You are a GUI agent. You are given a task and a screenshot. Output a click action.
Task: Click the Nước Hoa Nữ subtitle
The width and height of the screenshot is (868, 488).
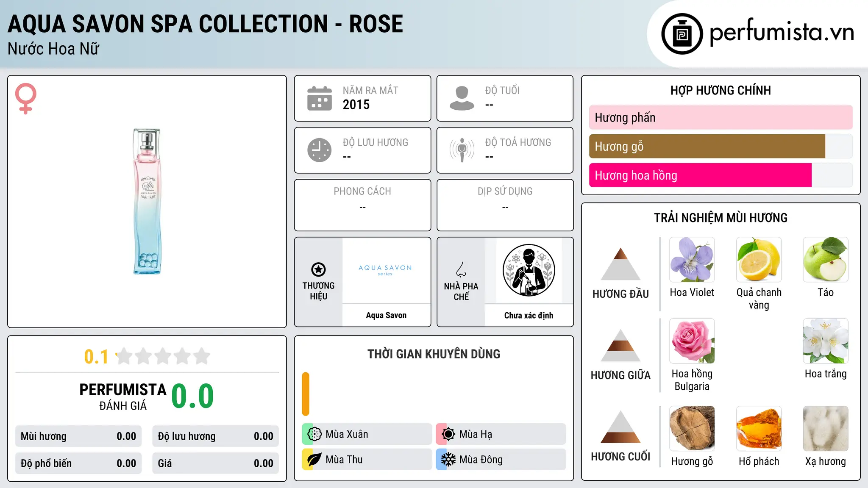[53, 49]
